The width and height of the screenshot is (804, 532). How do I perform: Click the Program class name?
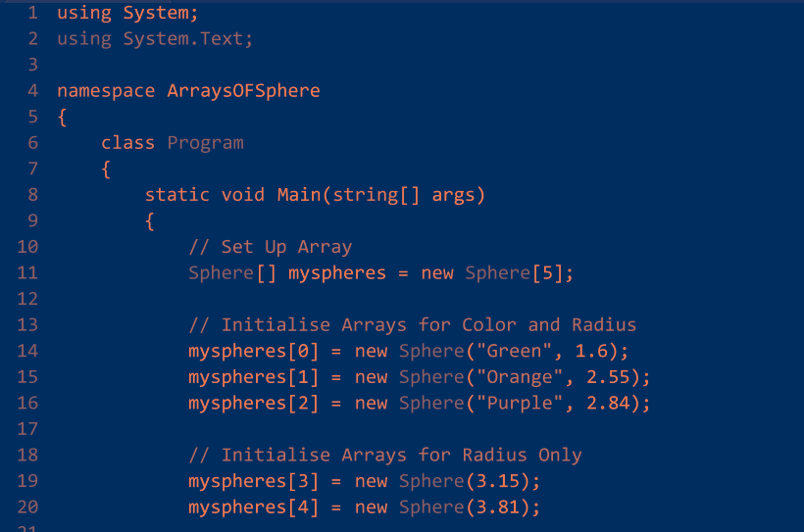tap(205, 143)
